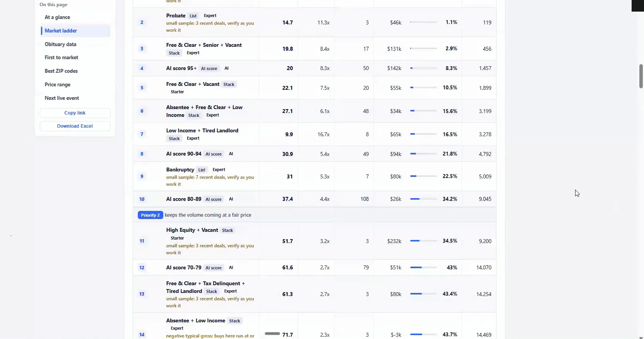
Task: Click the $232k value in High Equity row
Action: 394,241
